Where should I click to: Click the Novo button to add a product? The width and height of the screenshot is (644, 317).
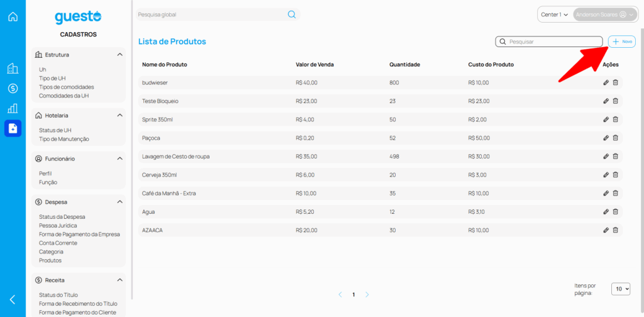tap(622, 42)
